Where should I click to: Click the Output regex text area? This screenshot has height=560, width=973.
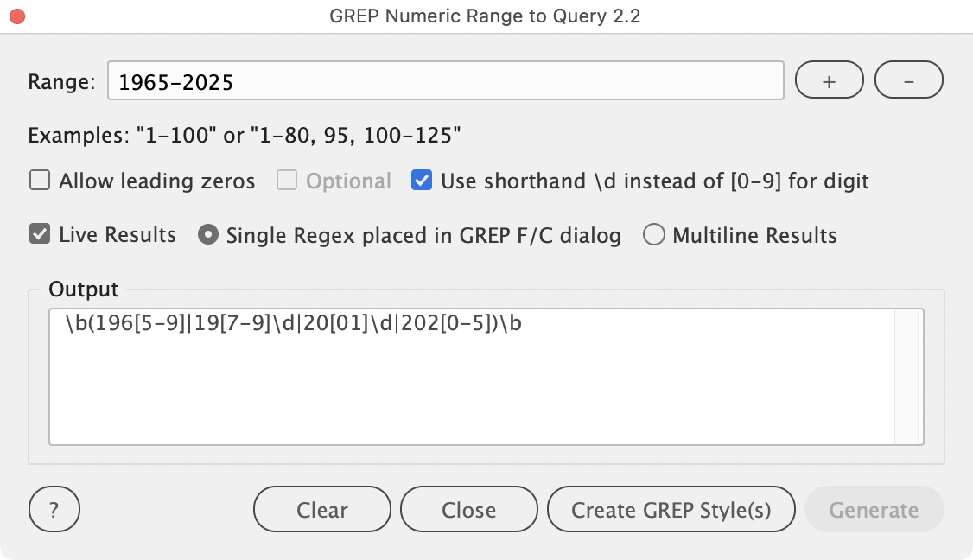471,389
